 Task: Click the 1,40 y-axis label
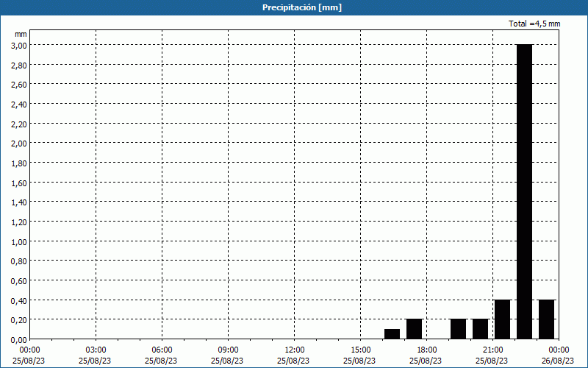point(19,202)
